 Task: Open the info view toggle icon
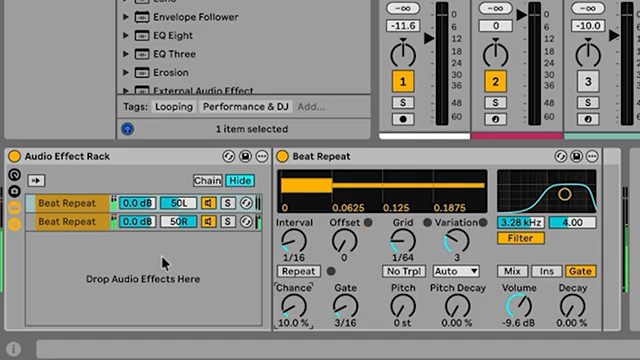pyautogui.click(x=13, y=349)
